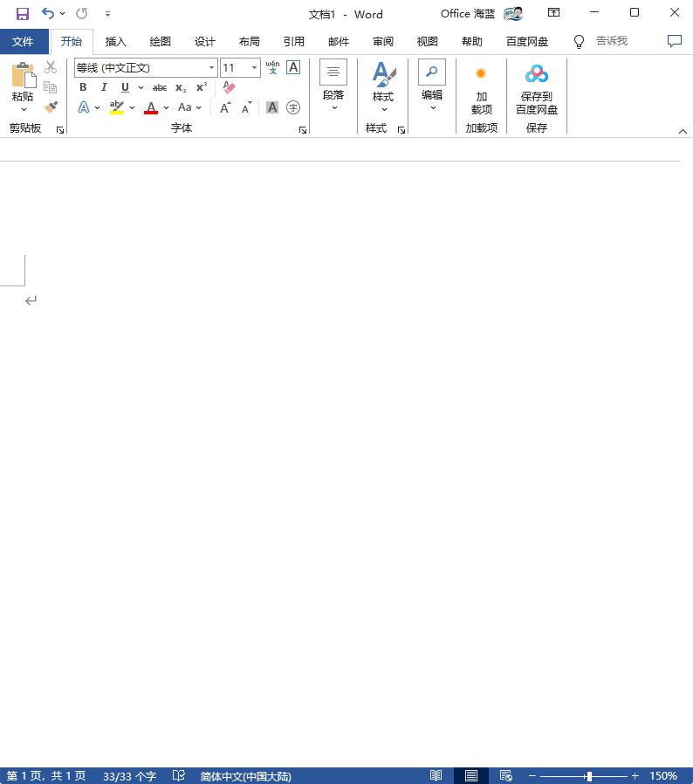Switch to the Layout (布局) tab
The width and height of the screenshot is (693, 784).
(249, 42)
